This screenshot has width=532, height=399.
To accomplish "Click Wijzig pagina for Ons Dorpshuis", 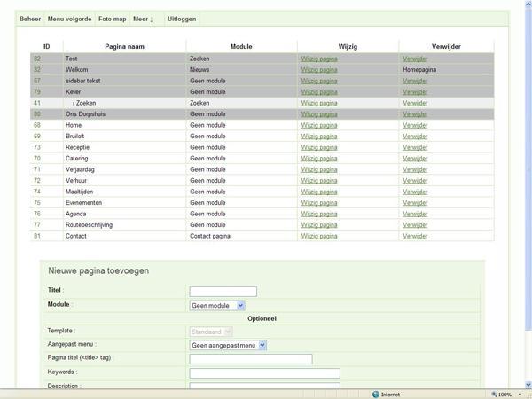I will click(319, 114).
